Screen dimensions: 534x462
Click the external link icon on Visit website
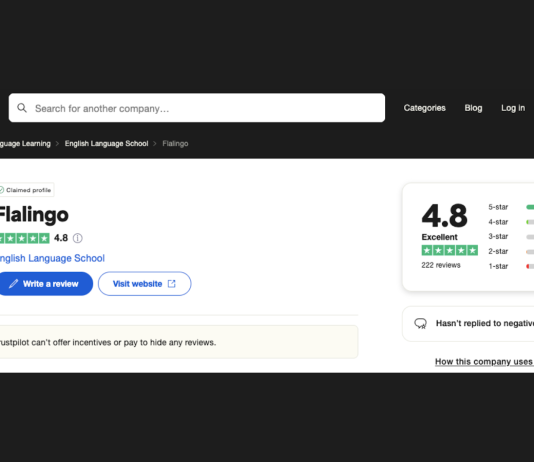172,284
